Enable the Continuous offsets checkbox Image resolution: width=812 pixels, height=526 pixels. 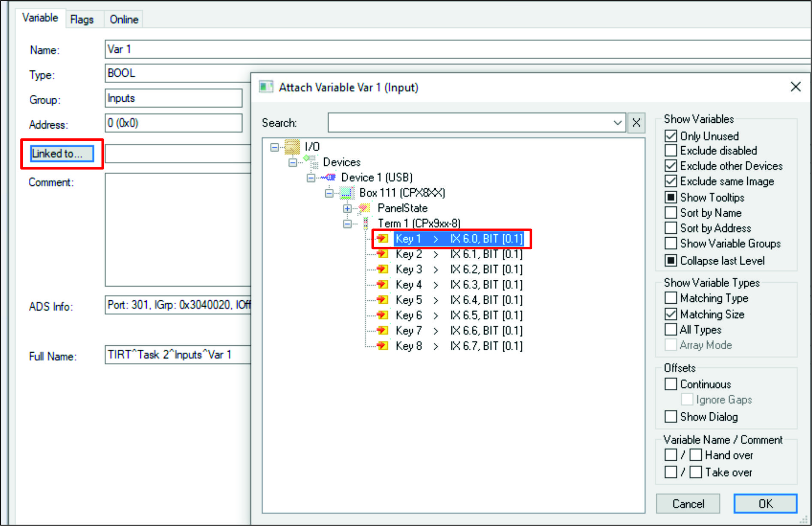click(670, 384)
